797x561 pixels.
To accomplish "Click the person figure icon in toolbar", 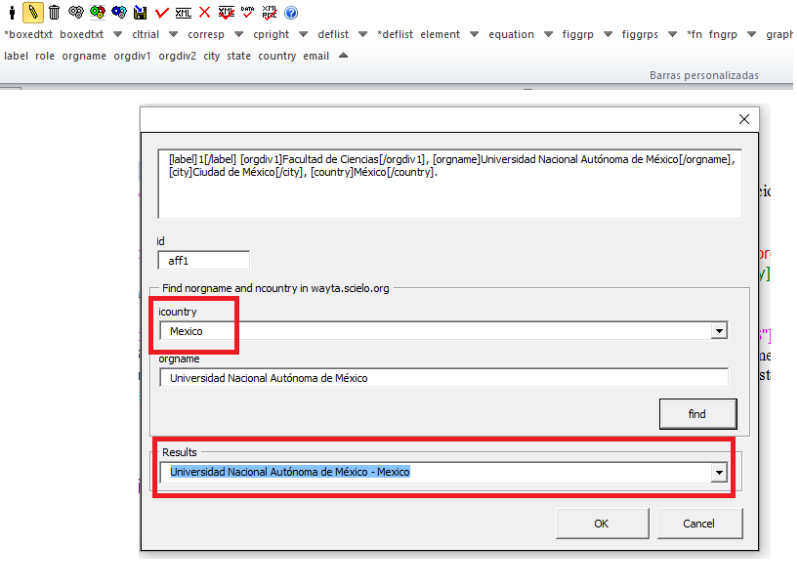I will [11, 13].
